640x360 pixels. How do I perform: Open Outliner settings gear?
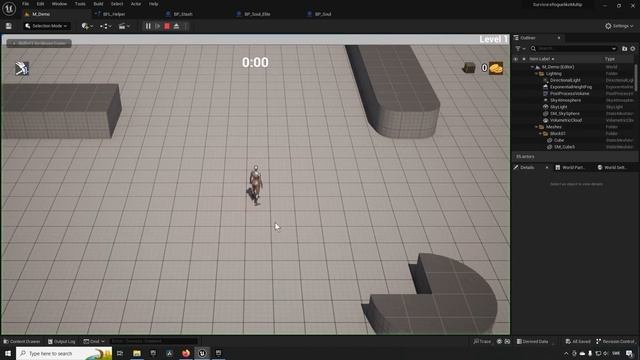click(633, 49)
